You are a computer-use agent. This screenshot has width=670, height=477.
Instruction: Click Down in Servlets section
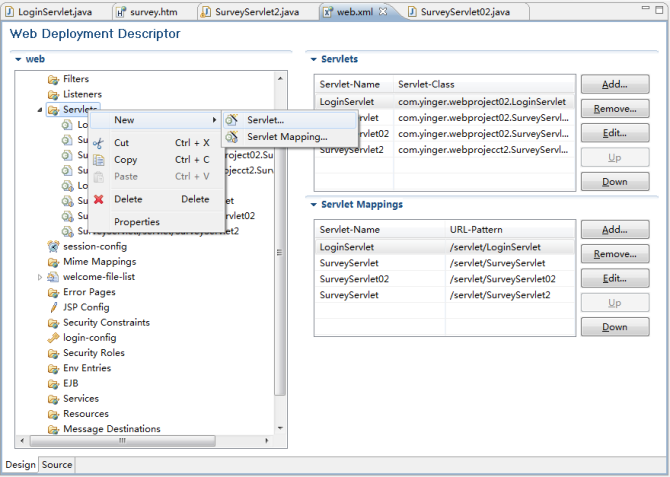(615, 182)
